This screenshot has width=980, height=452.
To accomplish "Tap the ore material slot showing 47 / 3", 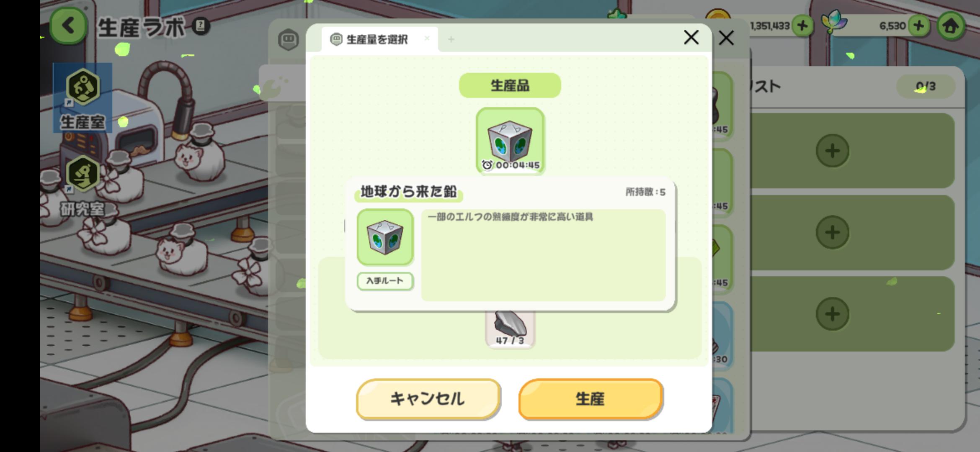I will click(510, 329).
